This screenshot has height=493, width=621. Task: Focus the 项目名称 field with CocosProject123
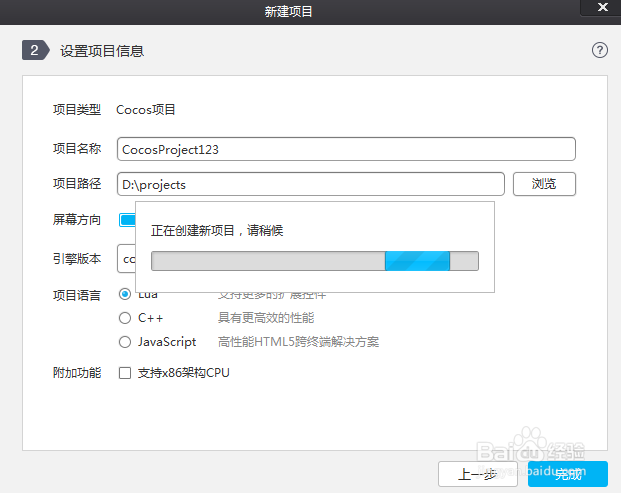(x=346, y=149)
